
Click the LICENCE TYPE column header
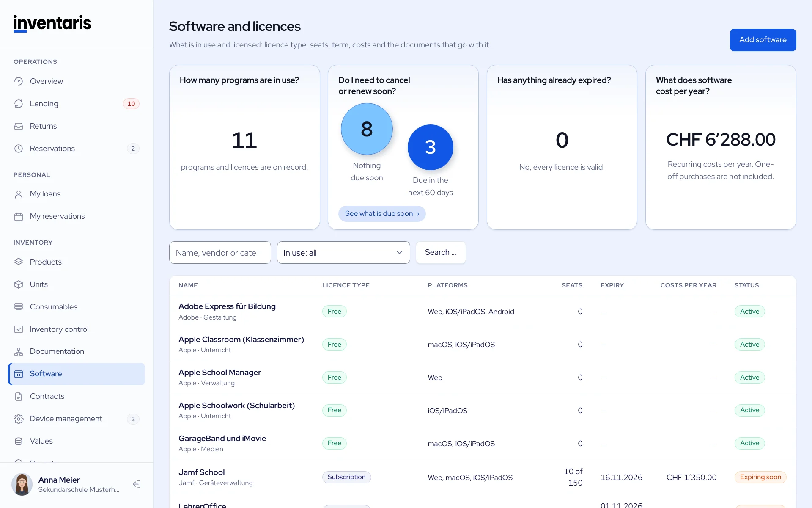click(346, 285)
